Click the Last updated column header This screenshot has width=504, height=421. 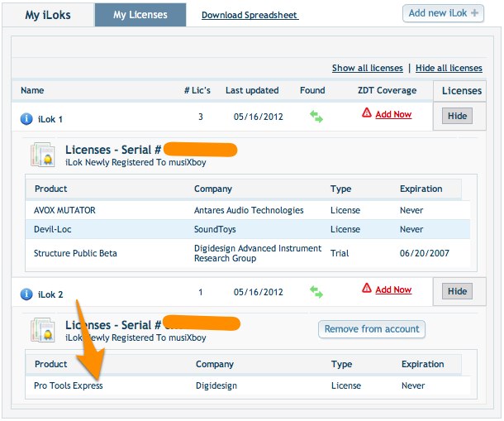252,90
